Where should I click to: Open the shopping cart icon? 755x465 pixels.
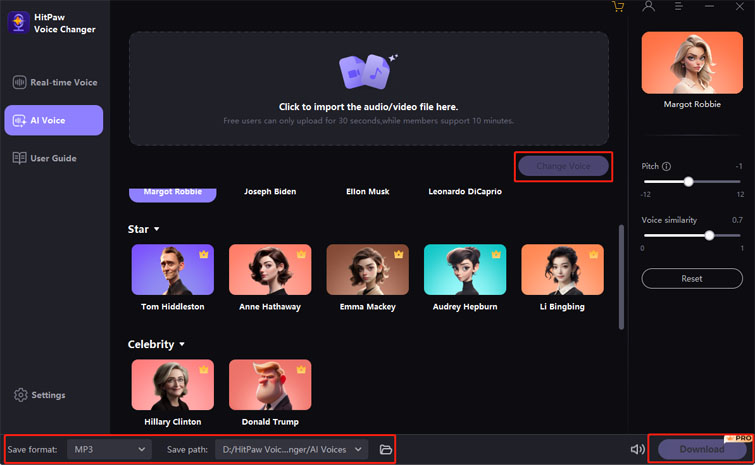click(618, 7)
